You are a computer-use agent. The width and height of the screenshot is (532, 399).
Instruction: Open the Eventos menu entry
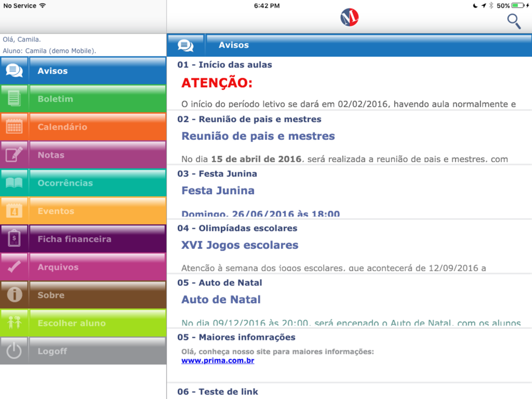coord(83,211)
